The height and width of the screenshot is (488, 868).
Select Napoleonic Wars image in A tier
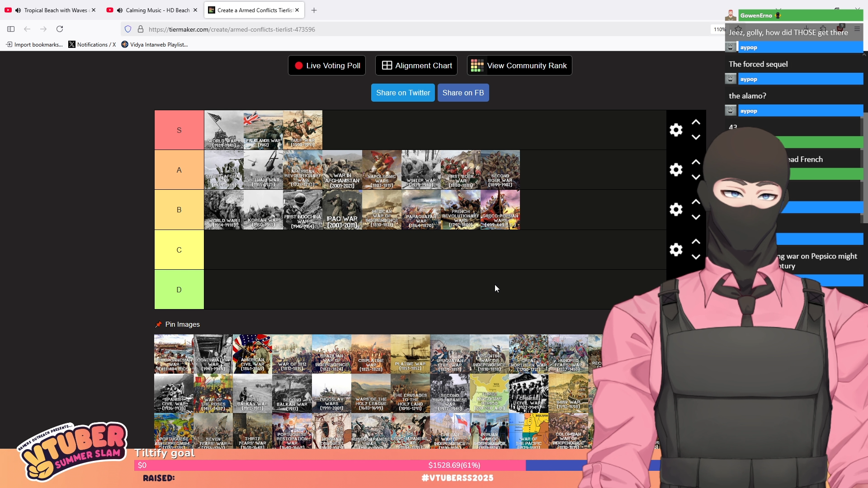382,170
